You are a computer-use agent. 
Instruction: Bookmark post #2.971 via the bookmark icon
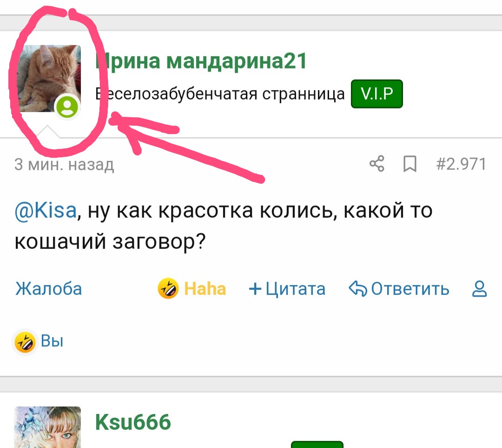pyautogui.click(x=410, y=164)
